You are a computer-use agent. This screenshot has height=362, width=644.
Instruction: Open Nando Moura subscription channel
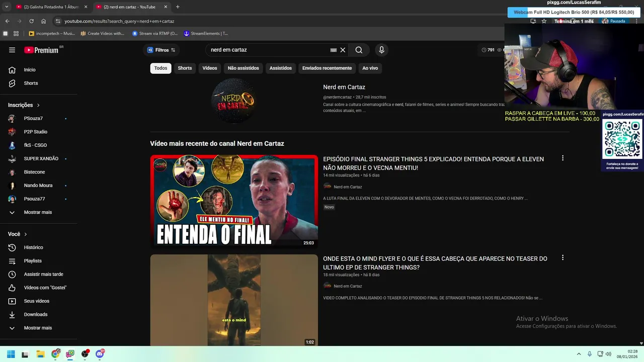39,186
